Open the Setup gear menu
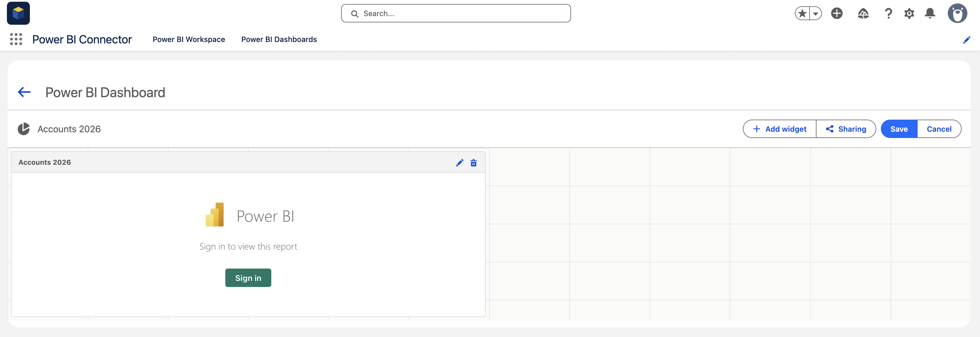This screenshot has height=337, width=980. [909, 14]
